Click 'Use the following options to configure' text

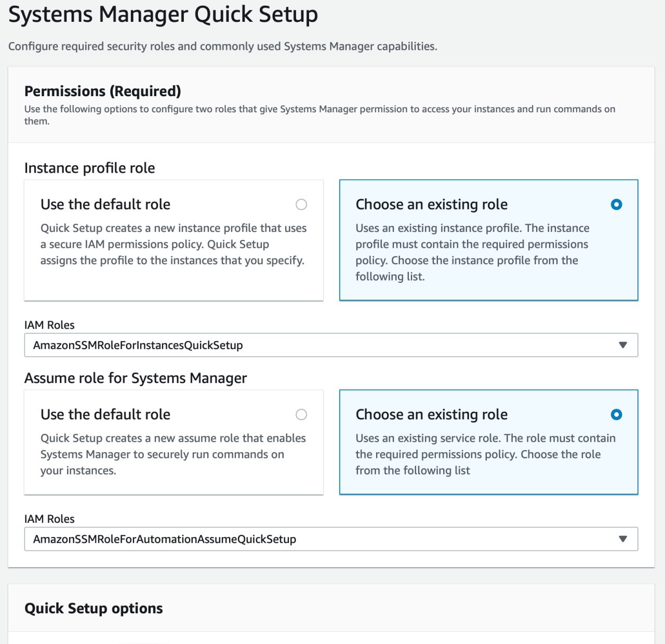(x=320, y=115)
